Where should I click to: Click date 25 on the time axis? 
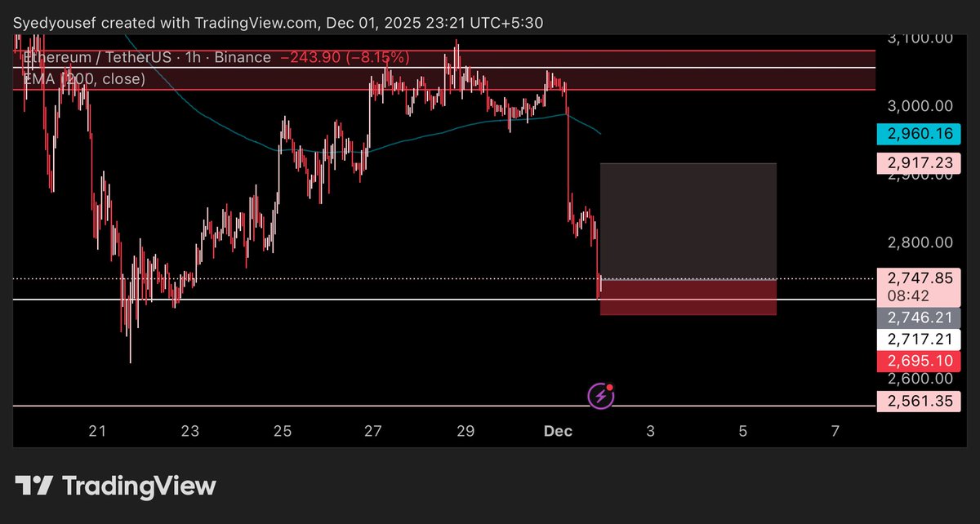(282, 431)
